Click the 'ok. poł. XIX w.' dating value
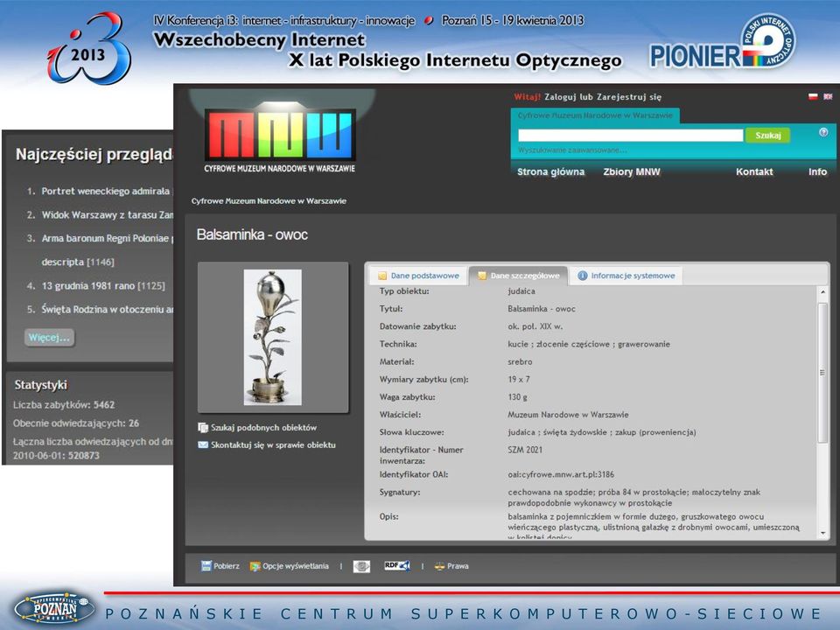Image resolution: width=840 pixels, height=630 pixels. pos(535,326)
